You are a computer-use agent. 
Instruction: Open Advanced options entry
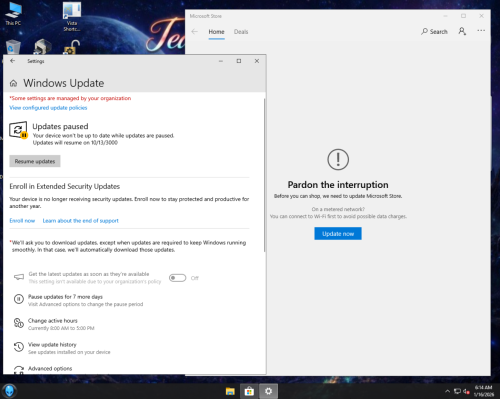click(50, 369)
